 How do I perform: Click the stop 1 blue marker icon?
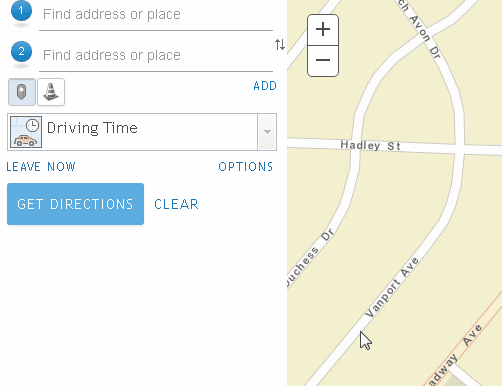pos(21,11)
